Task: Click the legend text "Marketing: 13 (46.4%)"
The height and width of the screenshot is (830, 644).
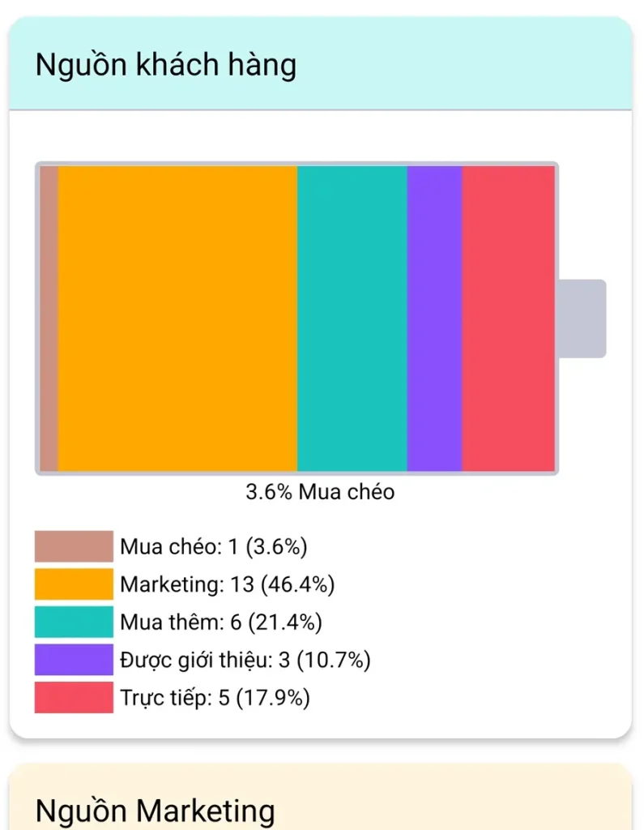Action: click(x=228, y=584)
